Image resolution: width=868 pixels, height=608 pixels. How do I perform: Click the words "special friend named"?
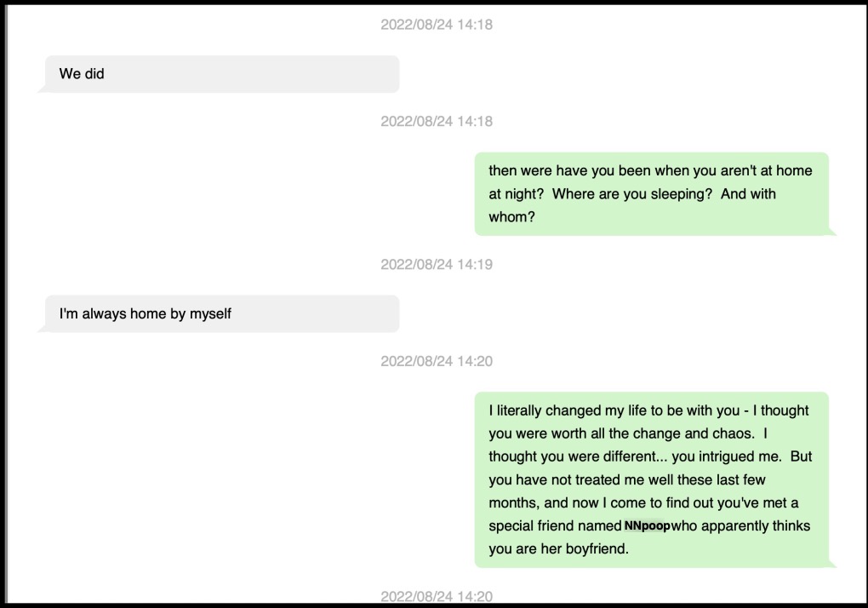pos(555,526)
